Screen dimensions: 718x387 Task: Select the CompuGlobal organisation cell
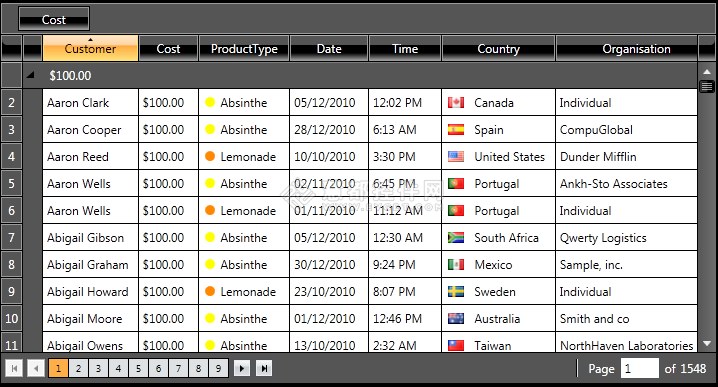coord(626,130)
